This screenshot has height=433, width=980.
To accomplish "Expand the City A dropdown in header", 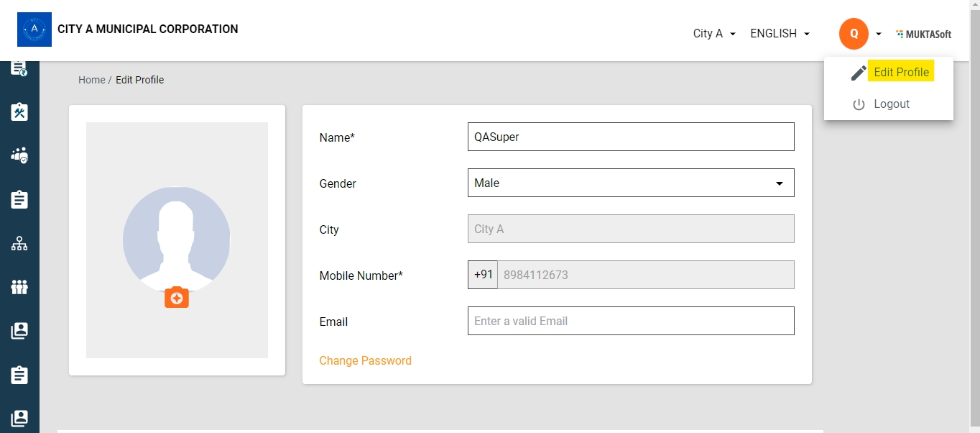I will pyautogui.click(x=713, y=34).
